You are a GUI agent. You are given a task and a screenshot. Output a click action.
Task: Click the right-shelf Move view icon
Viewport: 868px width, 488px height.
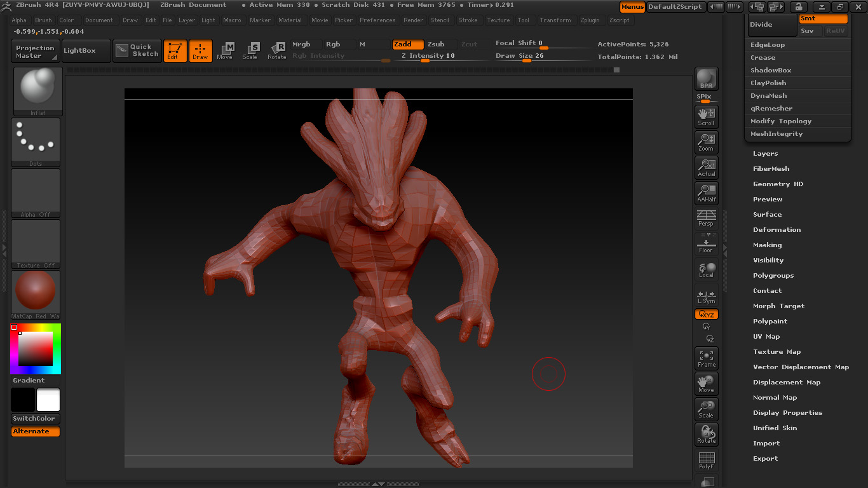[706, 384]
